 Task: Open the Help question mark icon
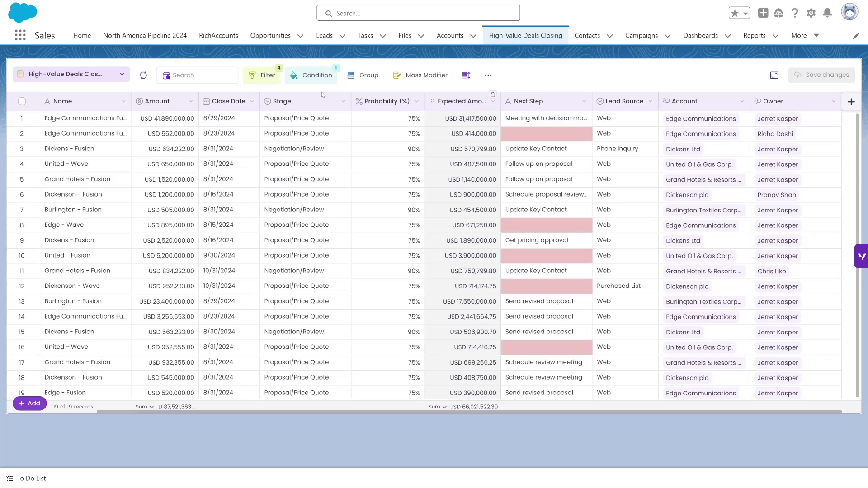795,13
